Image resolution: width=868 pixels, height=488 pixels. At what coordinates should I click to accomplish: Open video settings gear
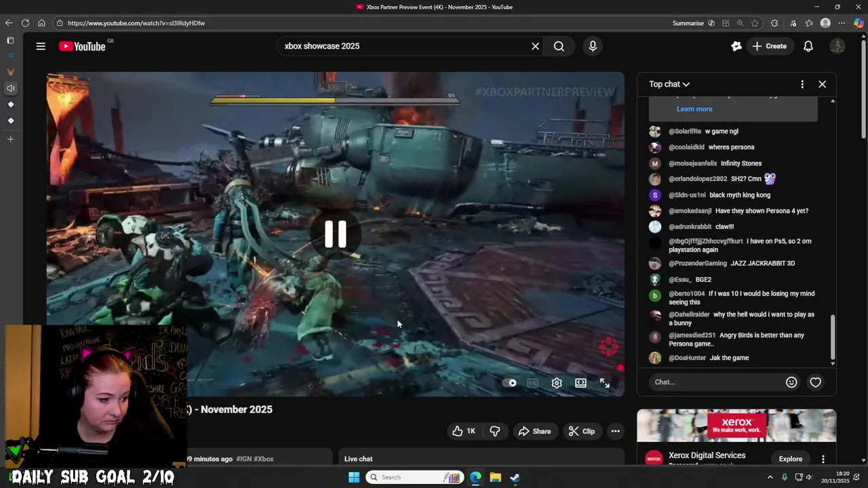pyautogui.click(x=557, y=383)
